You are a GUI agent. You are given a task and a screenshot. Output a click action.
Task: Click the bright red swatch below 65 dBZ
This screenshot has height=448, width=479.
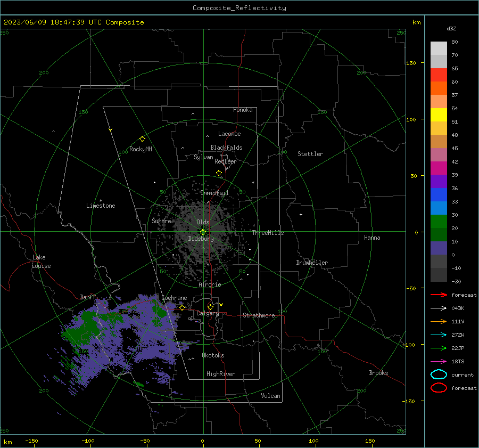point(439,75)
